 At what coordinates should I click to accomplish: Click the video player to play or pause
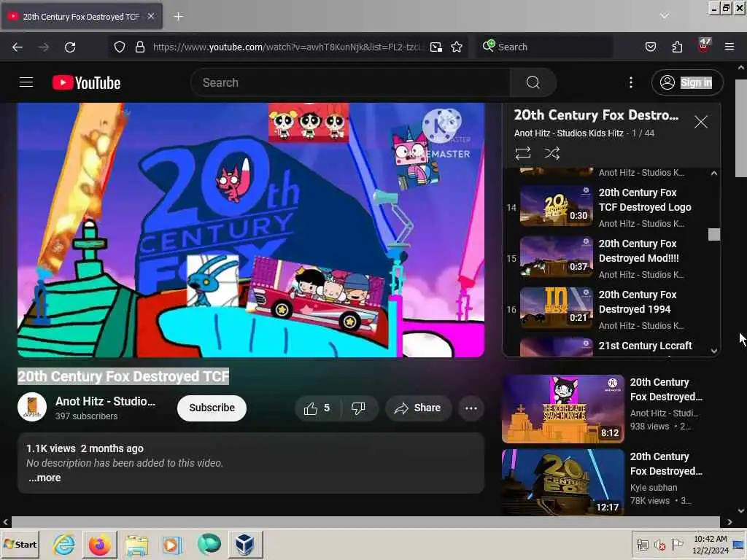[251, 230]
